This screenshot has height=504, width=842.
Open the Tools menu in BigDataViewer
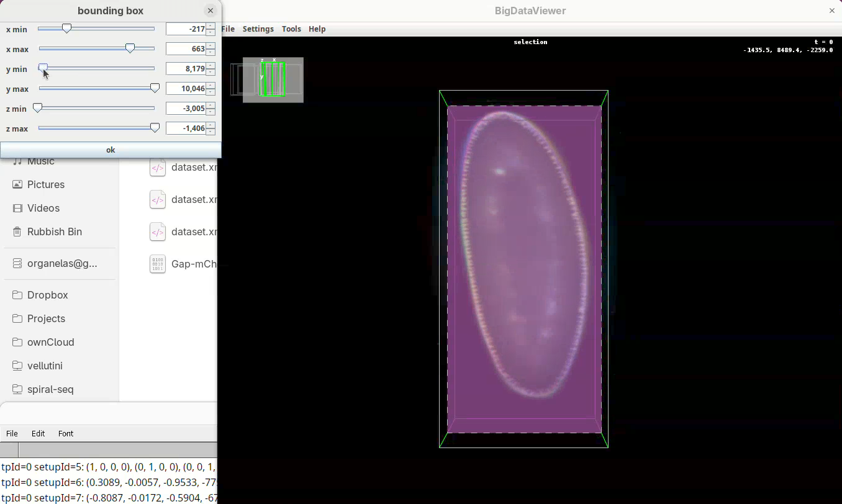coord(291,29)
